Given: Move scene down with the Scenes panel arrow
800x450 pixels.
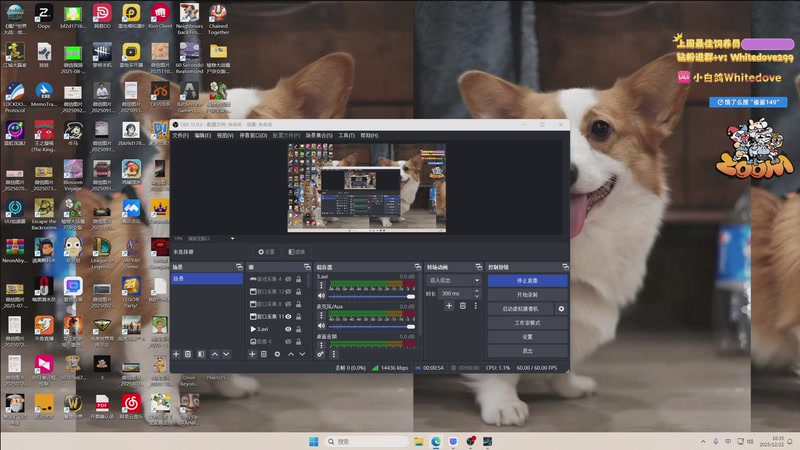Looking at the screenshot, I should pos(226,354).
